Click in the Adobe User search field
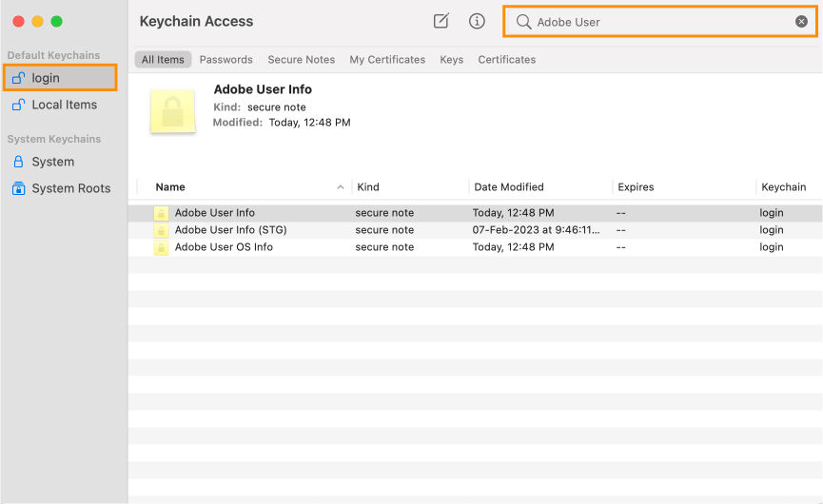Image resolution: width=823 pixels, height=504 pixels. tap(656, 22)
